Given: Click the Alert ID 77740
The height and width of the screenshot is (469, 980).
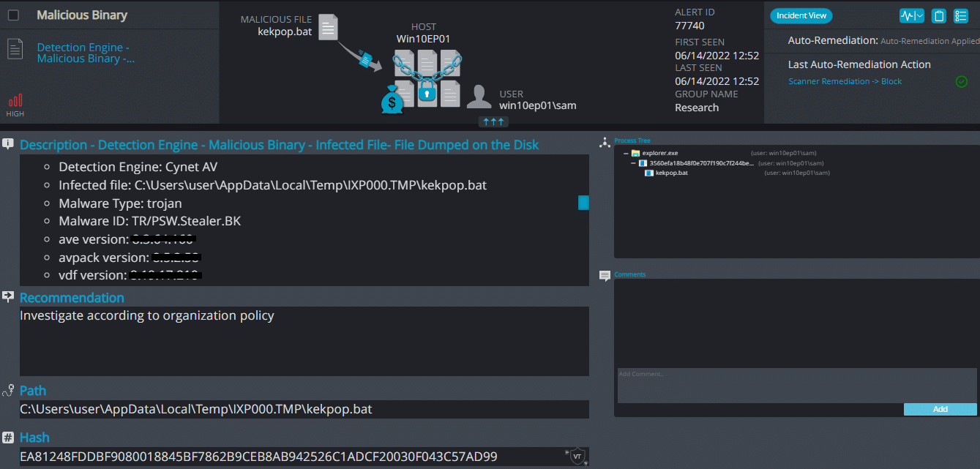Looking at the screenshot, I should [x=689, y=26].
